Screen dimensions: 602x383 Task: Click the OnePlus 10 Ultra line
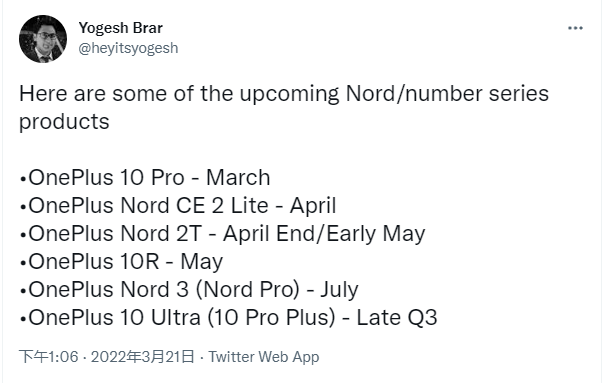click(x=228, y=318)
